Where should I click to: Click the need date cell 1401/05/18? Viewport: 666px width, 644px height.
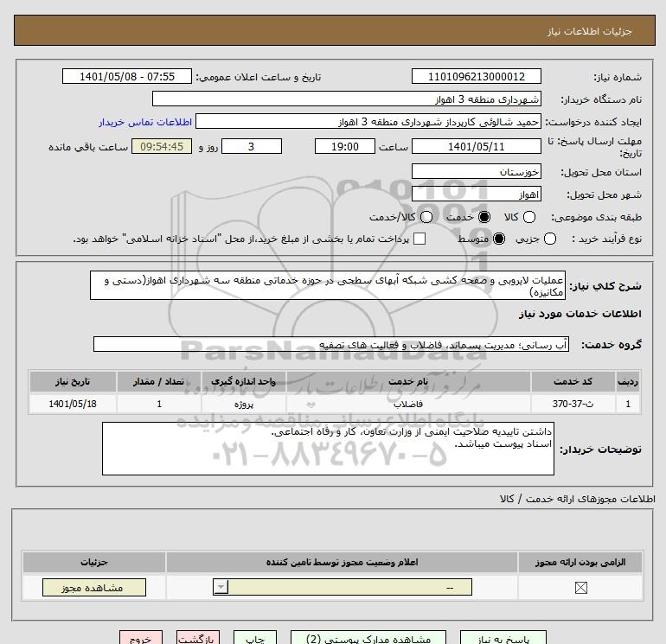point(73,404)
